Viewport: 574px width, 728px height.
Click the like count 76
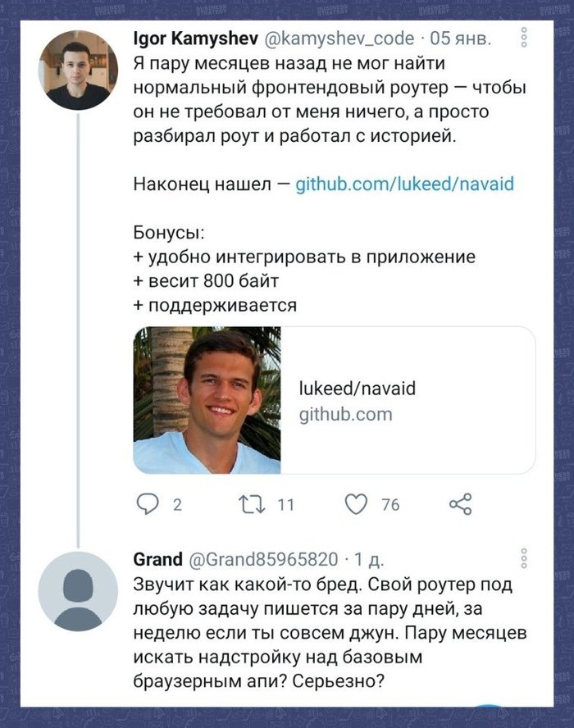coord(390,505)
